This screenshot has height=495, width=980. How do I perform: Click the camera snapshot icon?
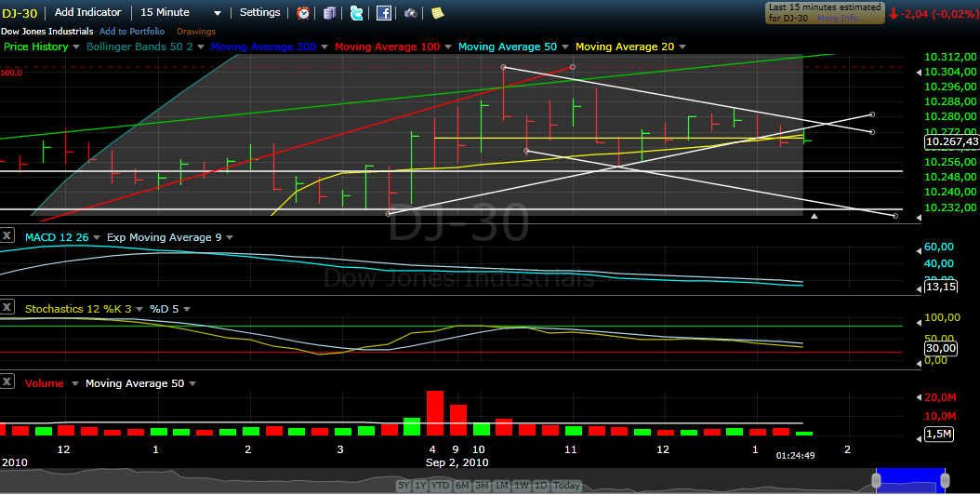411,12
